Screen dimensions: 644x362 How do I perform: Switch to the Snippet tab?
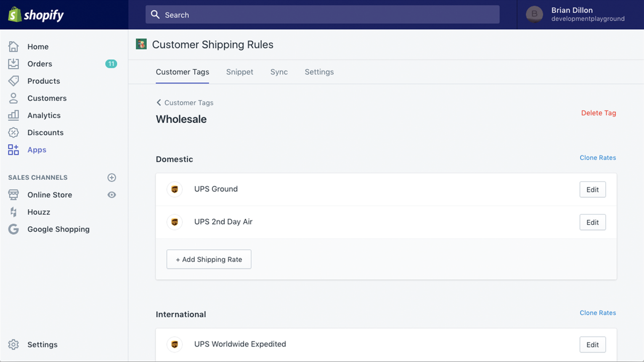(239, 72)
